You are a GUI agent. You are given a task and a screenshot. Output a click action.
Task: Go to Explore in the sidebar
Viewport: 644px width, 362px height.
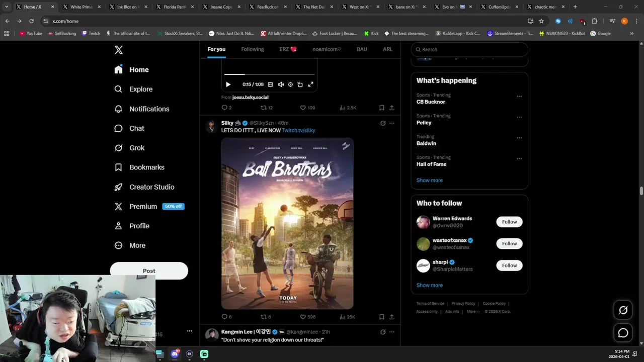click(x=134, y=89)
